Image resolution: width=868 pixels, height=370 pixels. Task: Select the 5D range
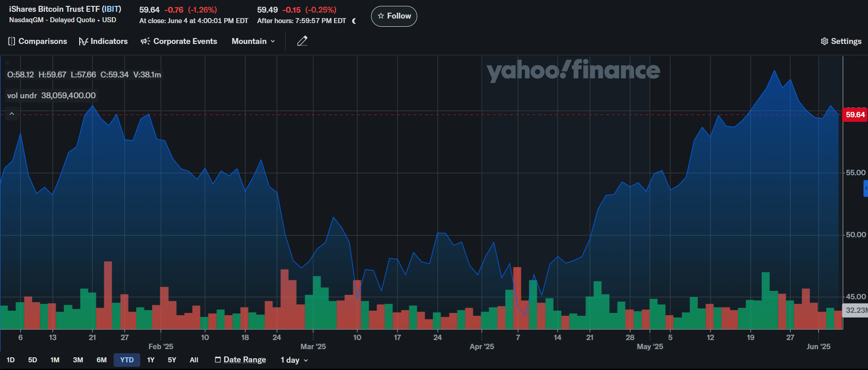[33, 360]
